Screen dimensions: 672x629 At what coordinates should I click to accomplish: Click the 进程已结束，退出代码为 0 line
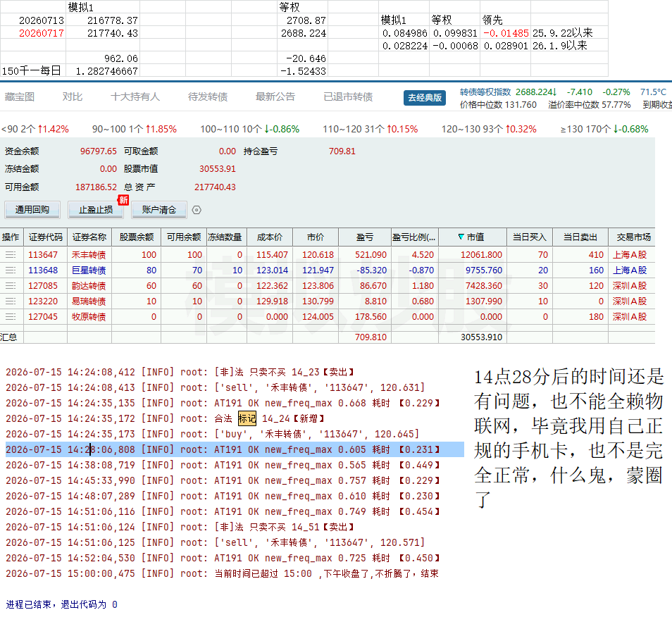pos(62,604)
